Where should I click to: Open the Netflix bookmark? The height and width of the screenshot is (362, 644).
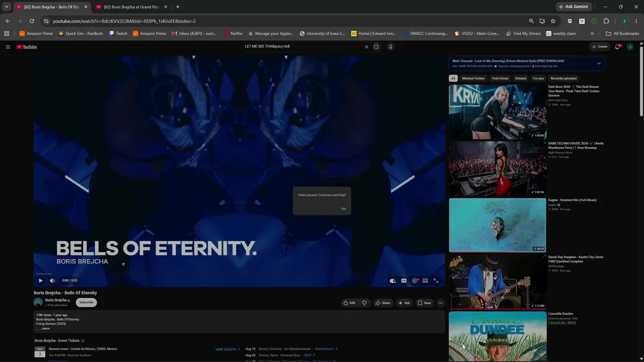233,34
